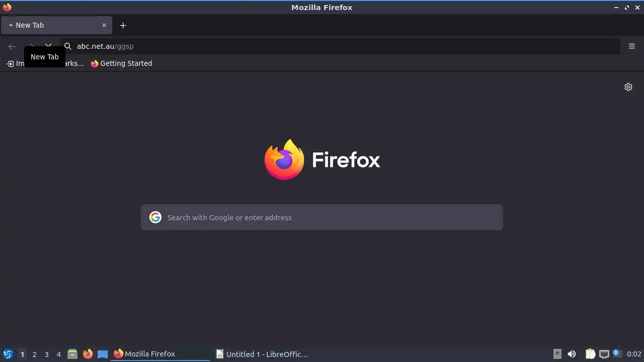Click the Firefox logo on new tab page

(322, 159)
